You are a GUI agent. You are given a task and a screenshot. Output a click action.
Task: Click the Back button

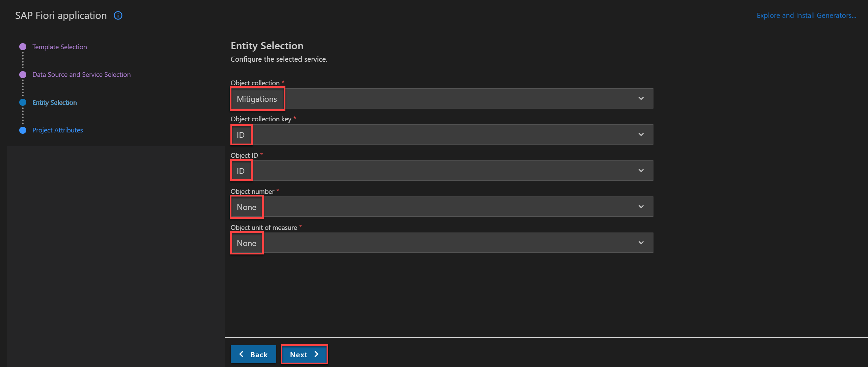pos(253,354)
